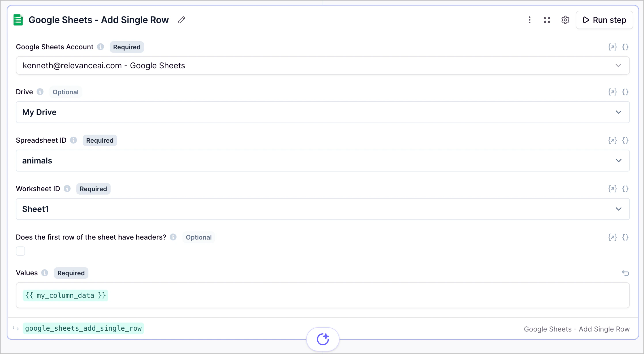This screenshot has width=644, height=354.
Task: Click variable insert icon for Worksheet ID
Action: pos(612,189)
